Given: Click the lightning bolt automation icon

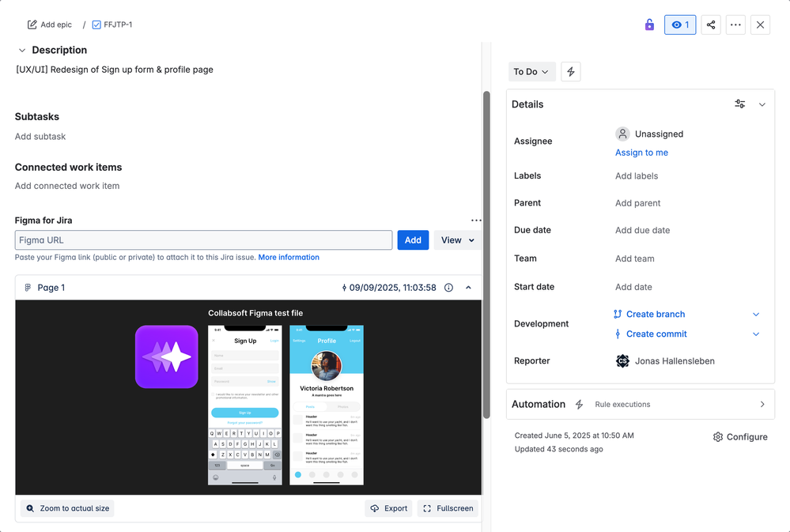Looking at the screenshot, I should [x=571, y=72].
